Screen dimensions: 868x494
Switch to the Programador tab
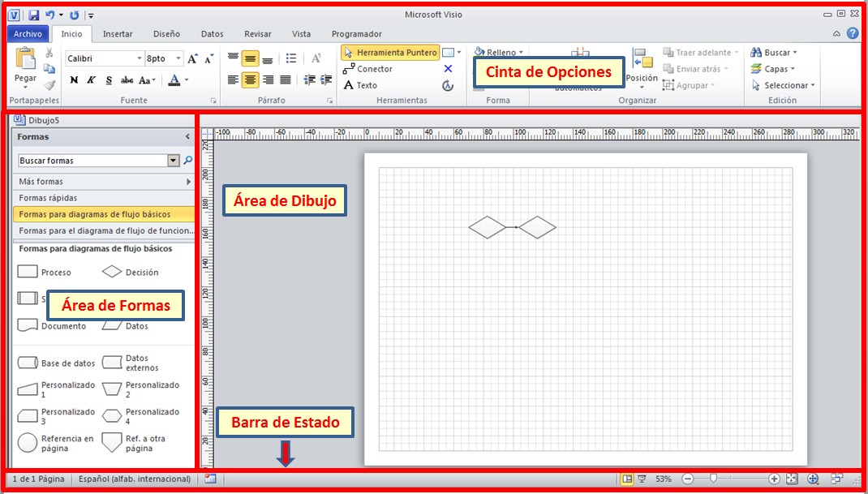(x=356, y=34)
